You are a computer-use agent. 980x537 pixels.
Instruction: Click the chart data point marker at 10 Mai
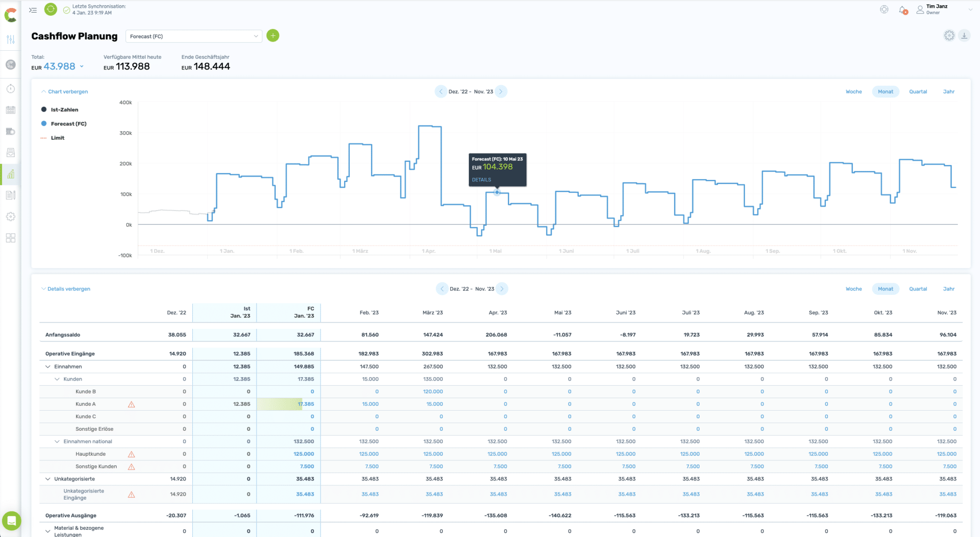coord(497,192)
